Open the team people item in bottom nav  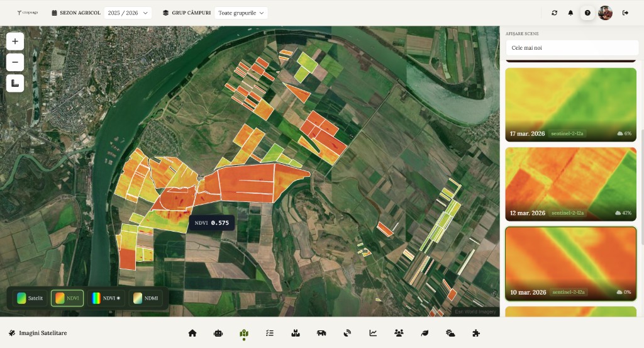(399, 333)
